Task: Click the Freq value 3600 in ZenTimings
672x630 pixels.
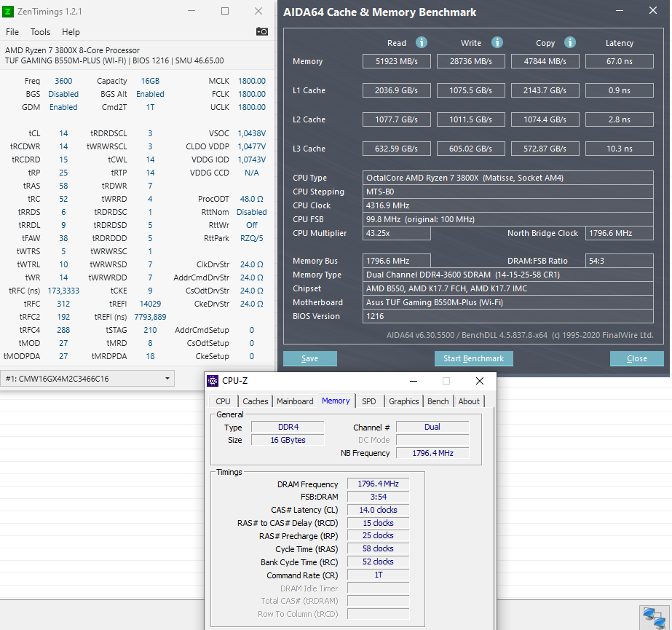Action: pyautogui.click(x=63, y=81)
